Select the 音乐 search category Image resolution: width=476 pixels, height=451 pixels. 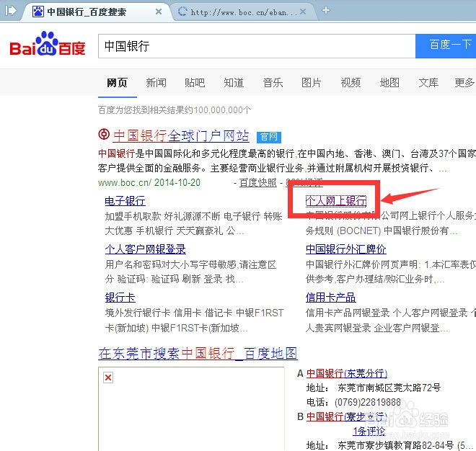pos(273,83)
